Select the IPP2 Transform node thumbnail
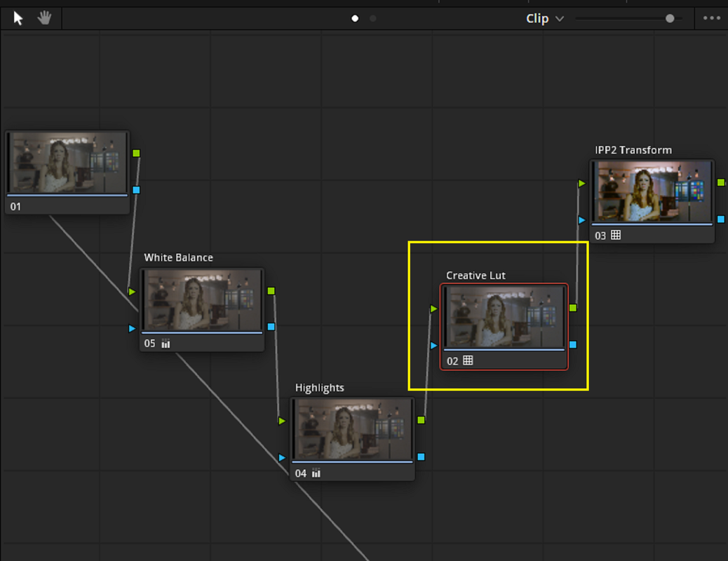 652,191
